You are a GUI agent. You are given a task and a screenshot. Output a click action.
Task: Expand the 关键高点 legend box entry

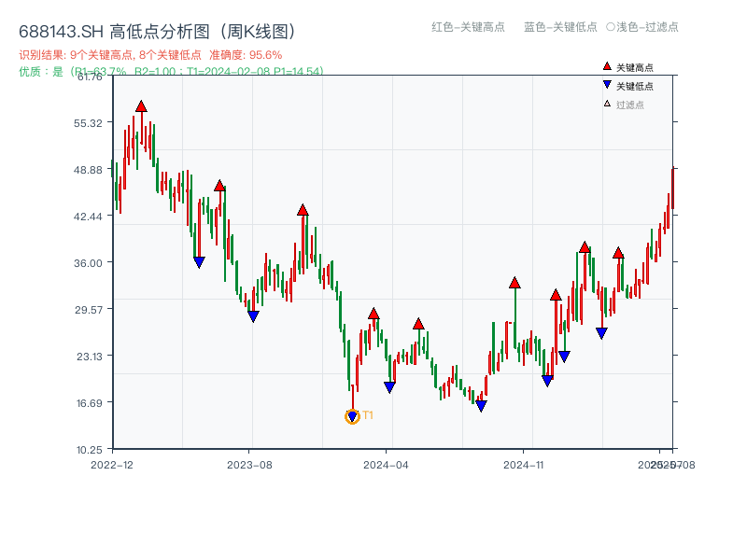coord(626,65)
